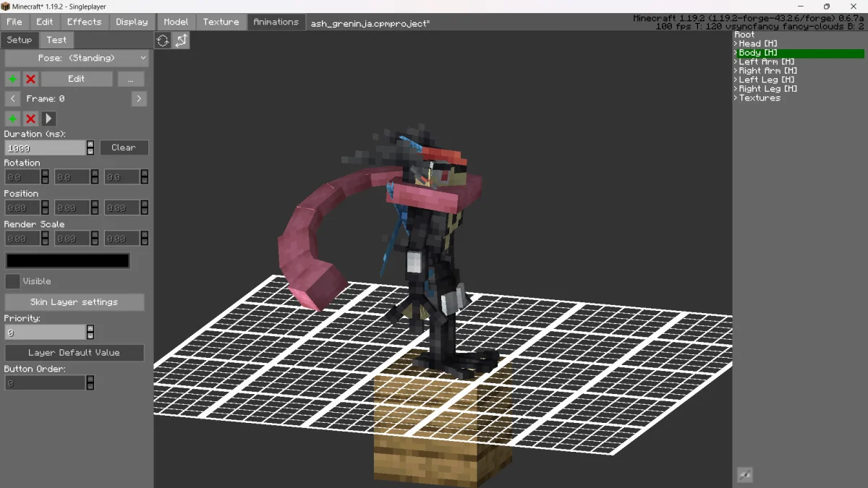
Task: Open the Effects menu
Action: point(85,22)
